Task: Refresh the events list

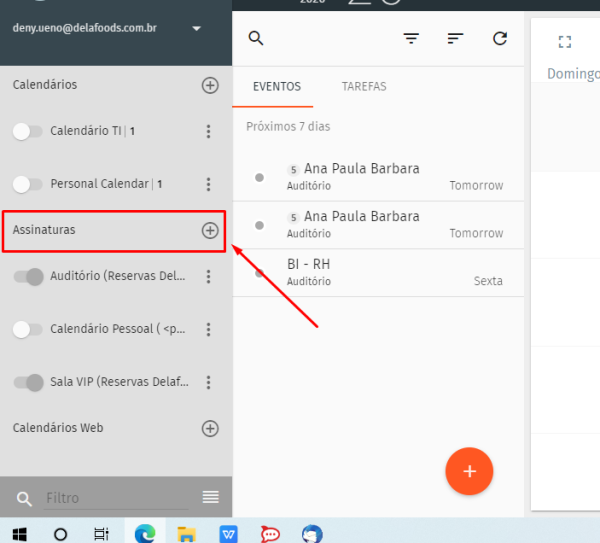Action: (x=500, y=39)
